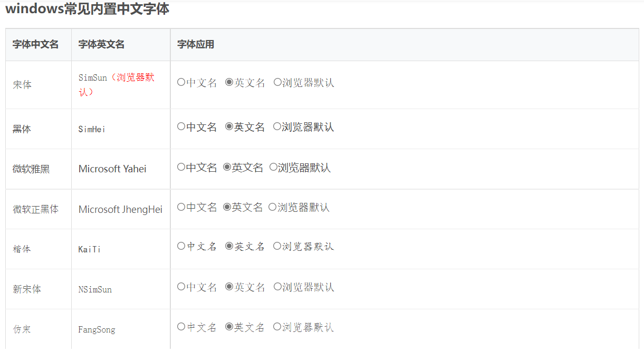Image resolution: width=644 pixels, height=352 pixels.
Task: Click the 字体应用 column header
Action: [196, 44]
